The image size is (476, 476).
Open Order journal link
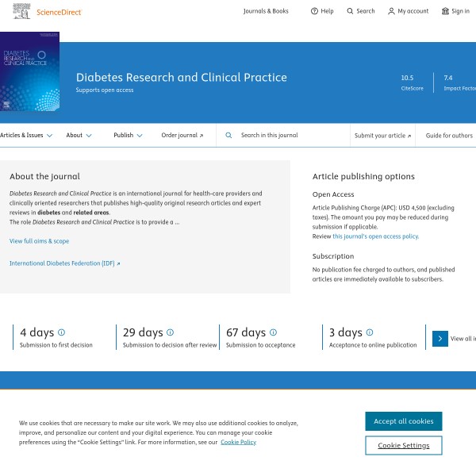point(182,136)
